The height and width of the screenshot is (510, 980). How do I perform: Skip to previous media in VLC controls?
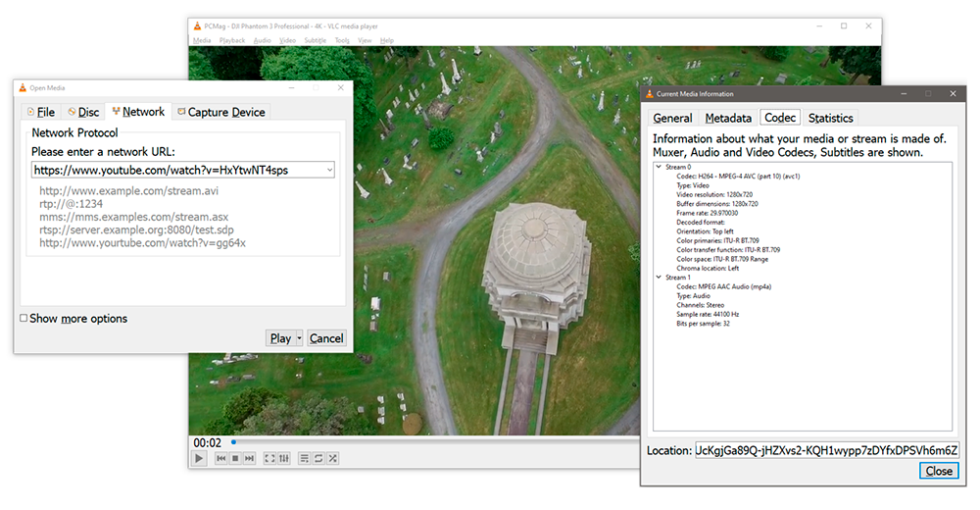tap(221, 459)
